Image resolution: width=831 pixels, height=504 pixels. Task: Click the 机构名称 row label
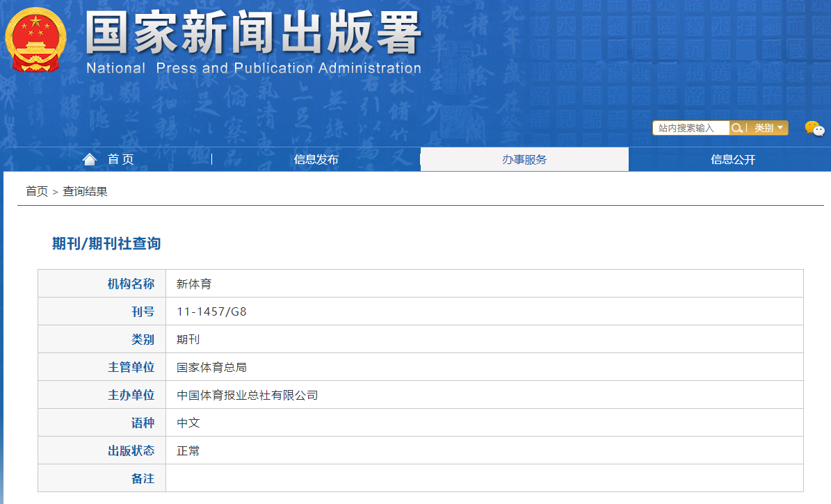point(131,284)
